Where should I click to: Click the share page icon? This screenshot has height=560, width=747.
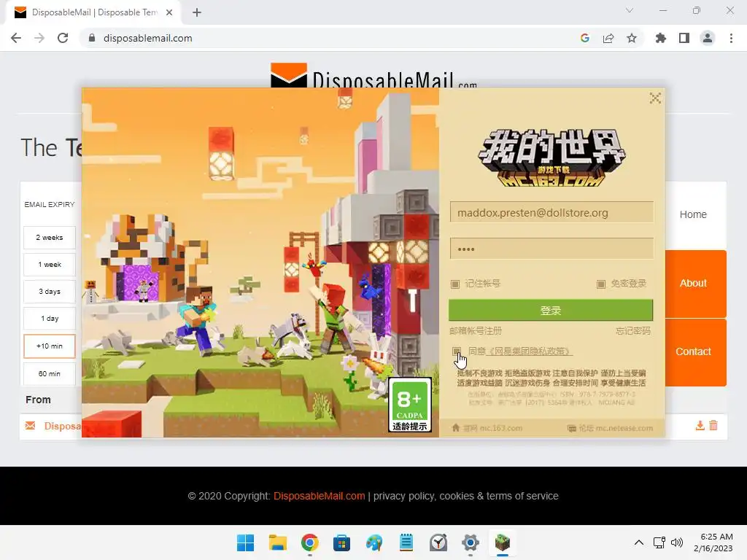tap(608, 38)
